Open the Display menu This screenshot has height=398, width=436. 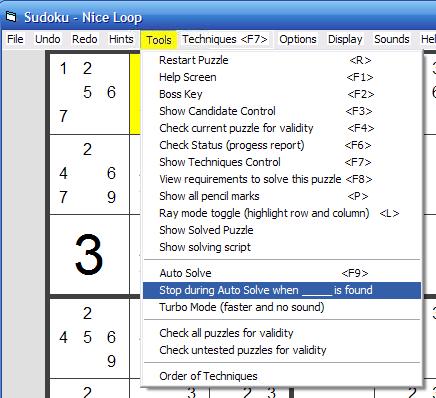tap(345, 39)
